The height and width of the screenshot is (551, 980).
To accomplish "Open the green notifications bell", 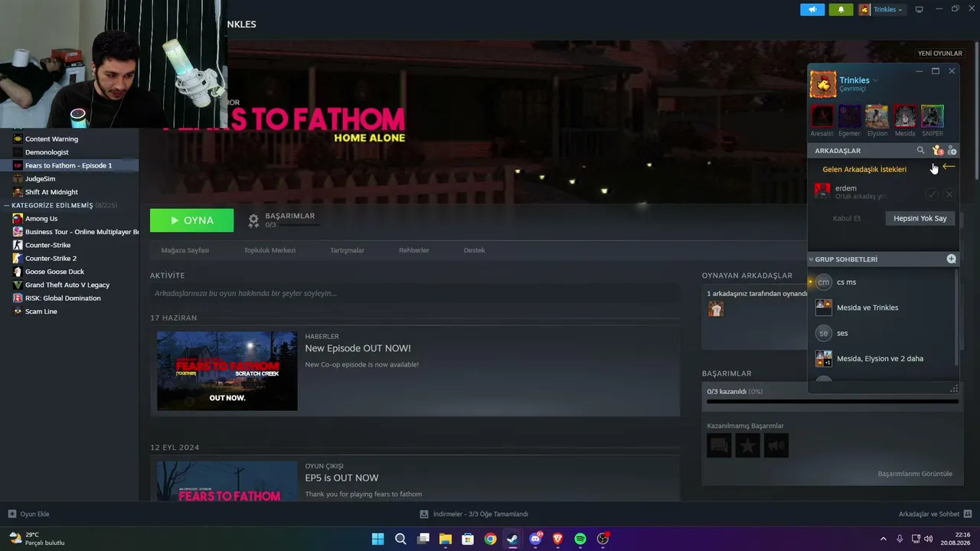I will click(841, 9).
